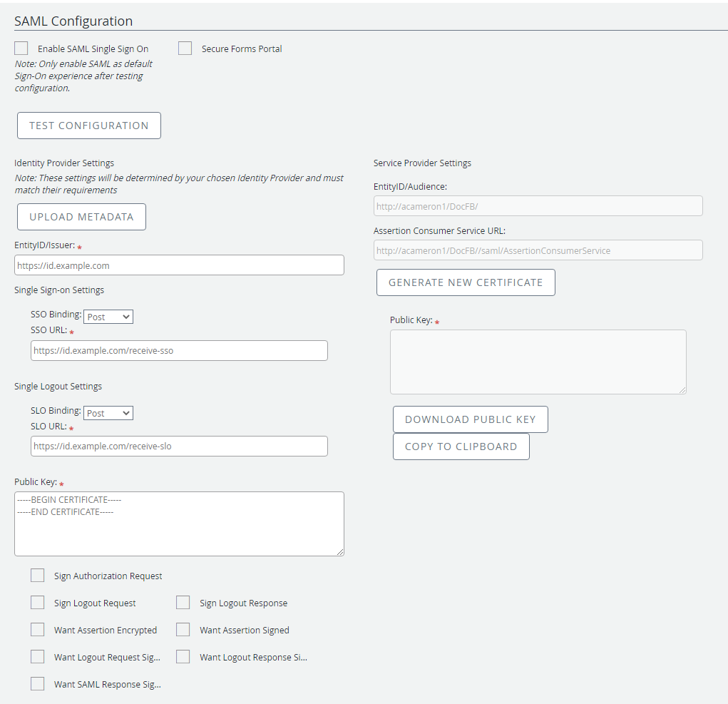
Task: Click the Service Provider Settings label
Action: click(x=423, y=163)
